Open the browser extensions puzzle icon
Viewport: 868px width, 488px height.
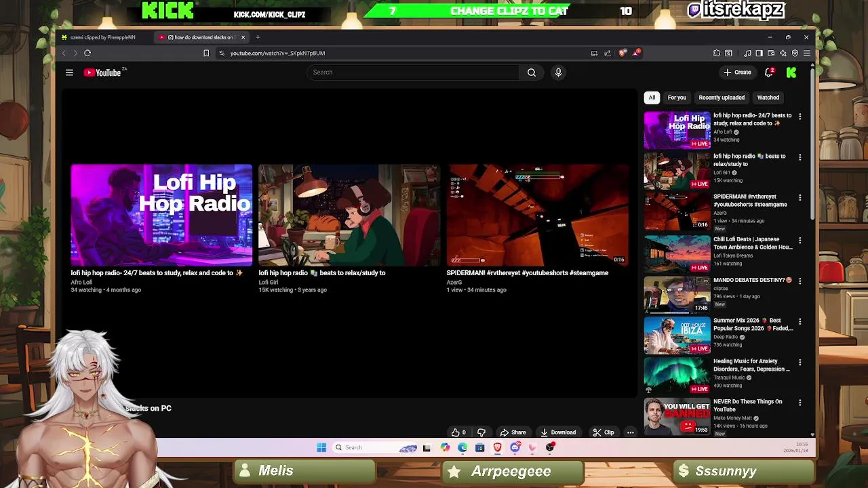[717, 53]
